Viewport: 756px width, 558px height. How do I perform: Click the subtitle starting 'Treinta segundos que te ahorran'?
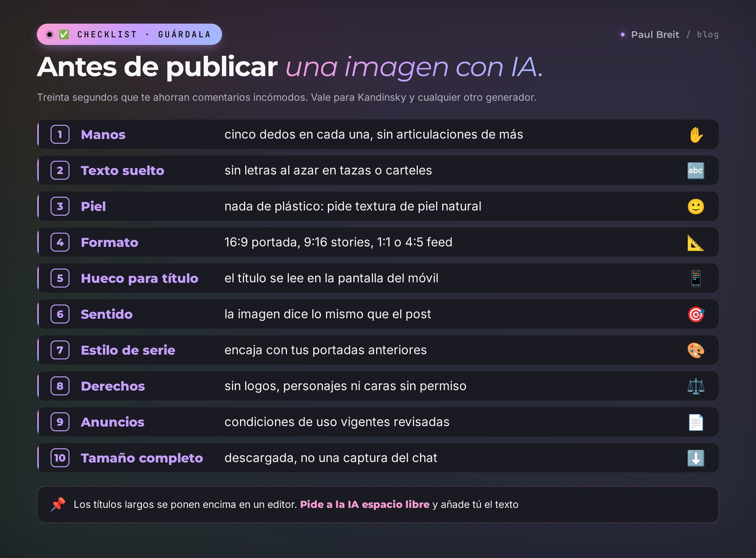coord(287,97)
